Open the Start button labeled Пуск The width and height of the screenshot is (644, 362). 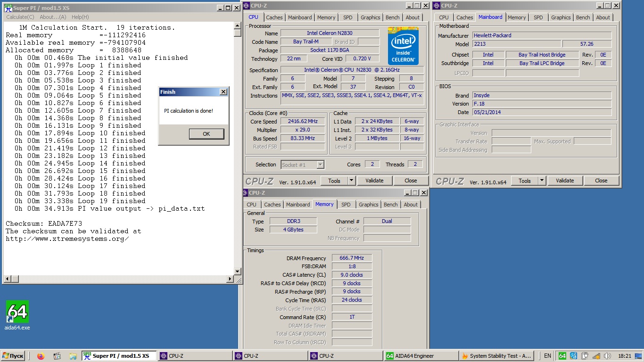13,356
